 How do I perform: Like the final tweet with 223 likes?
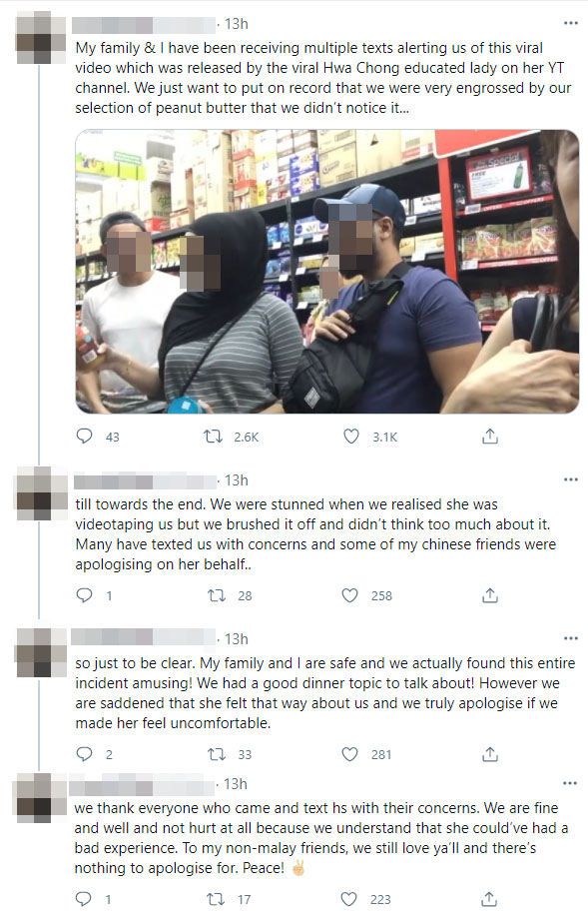coord(349,899)
